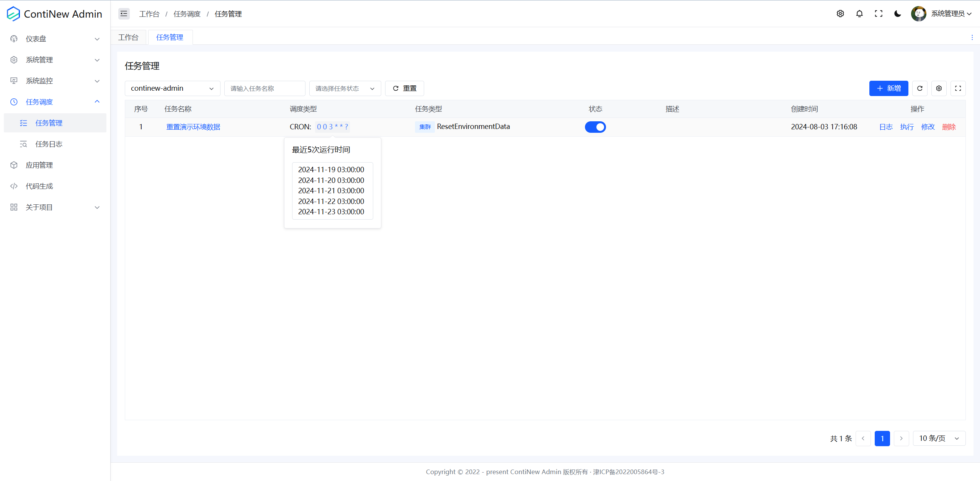Refresh the task table
Image resolution: width=980 pixels, height=481 pixels.
click(920, 88)
